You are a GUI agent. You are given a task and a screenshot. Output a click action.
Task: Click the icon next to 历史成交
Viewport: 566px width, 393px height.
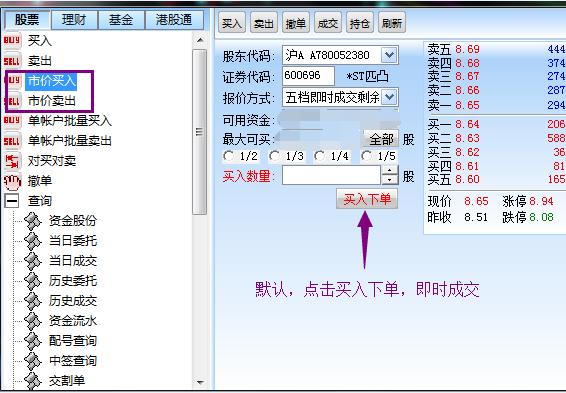pos(33,301)
